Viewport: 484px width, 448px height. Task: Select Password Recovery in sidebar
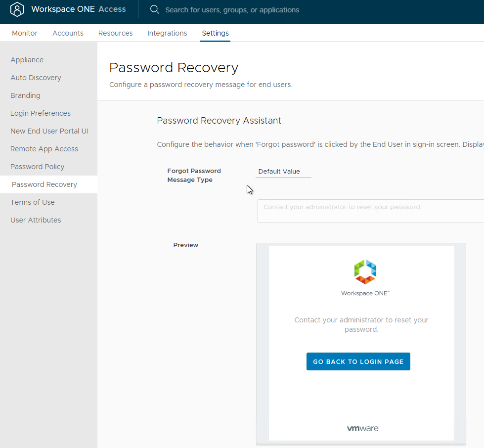click(49, 184)
